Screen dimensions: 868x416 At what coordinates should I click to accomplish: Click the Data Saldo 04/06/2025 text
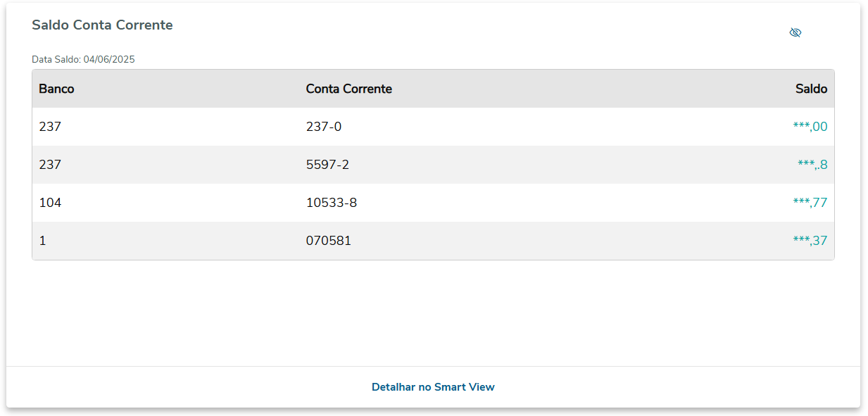click(83, 59)
